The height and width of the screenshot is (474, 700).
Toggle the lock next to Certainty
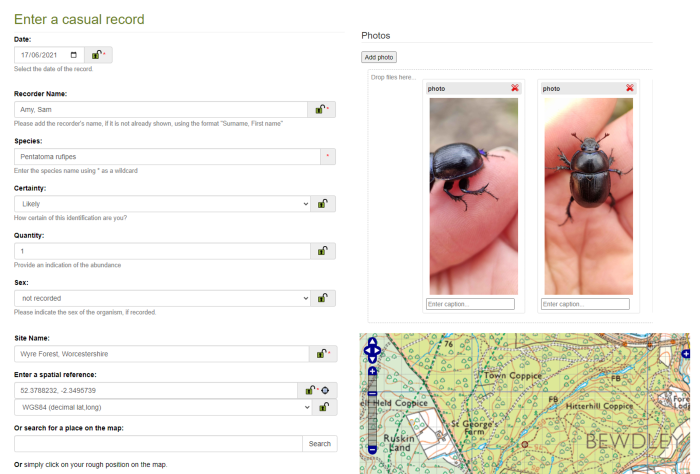coord(322,204)
